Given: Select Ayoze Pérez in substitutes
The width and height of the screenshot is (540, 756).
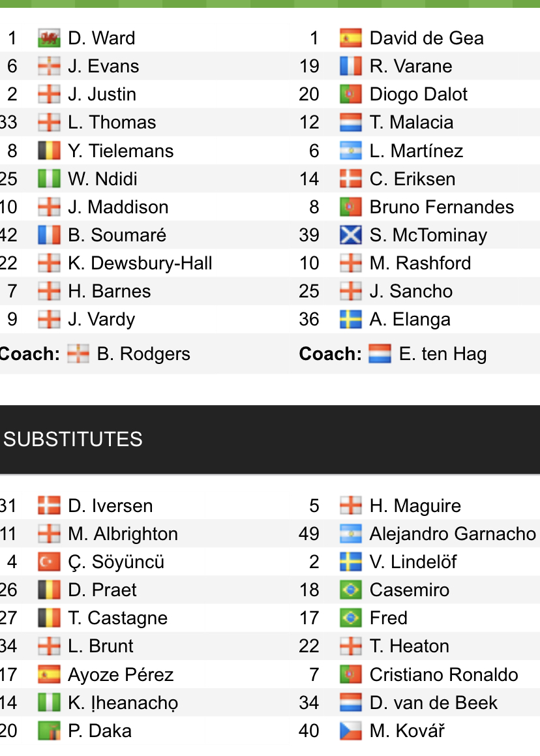Looking at the screenshot, I should click(121, 675).
